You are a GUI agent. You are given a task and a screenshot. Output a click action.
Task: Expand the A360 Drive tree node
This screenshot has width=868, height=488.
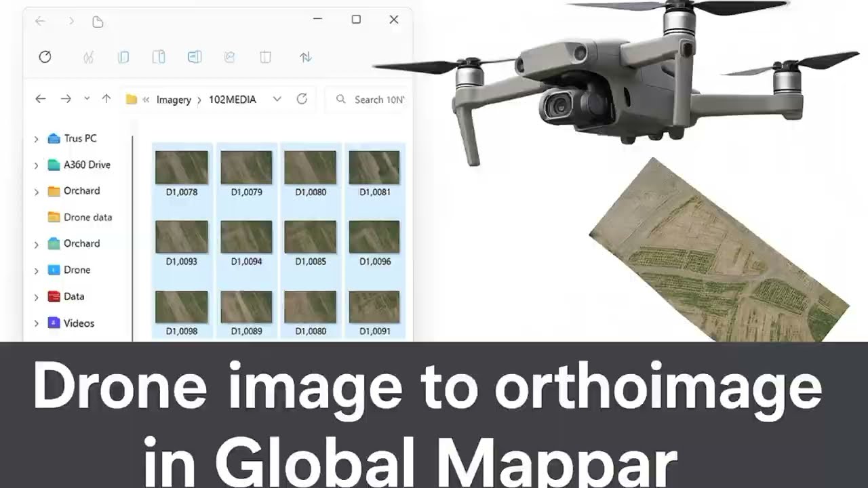pyautogui.click(x=37, y=165)
